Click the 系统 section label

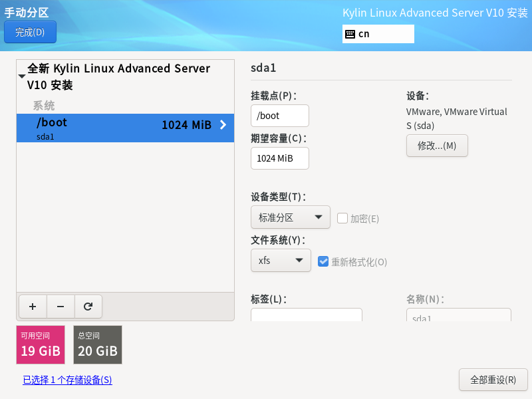pos(44,106)
